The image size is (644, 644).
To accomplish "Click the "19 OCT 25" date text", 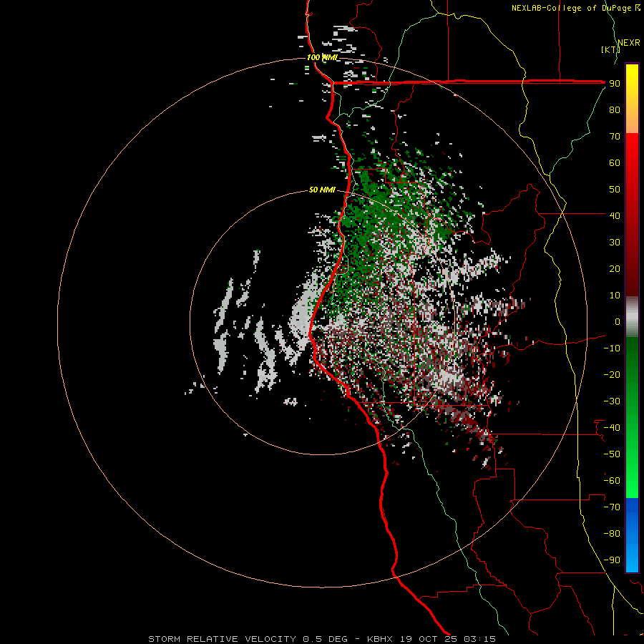I will [428, 639].
